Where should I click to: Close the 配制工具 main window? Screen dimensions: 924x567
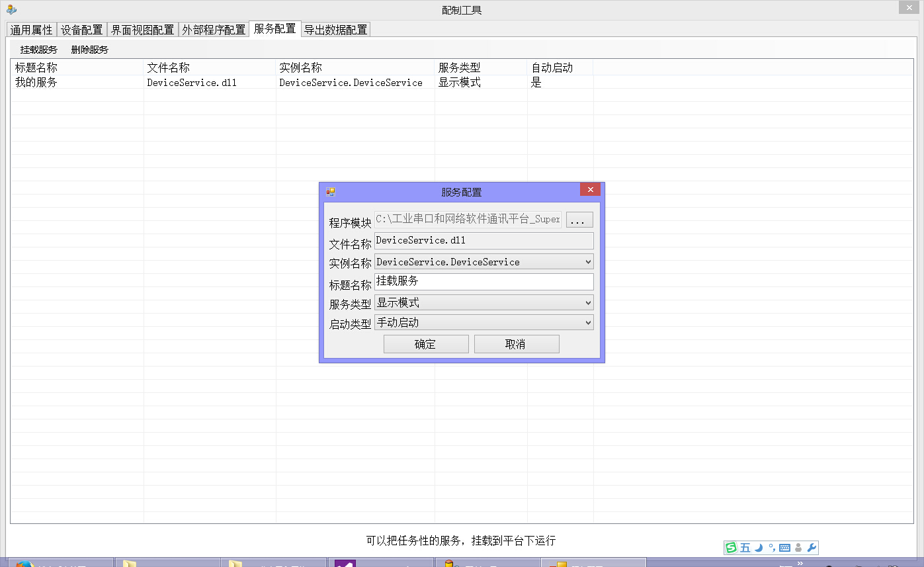point(909,7)
